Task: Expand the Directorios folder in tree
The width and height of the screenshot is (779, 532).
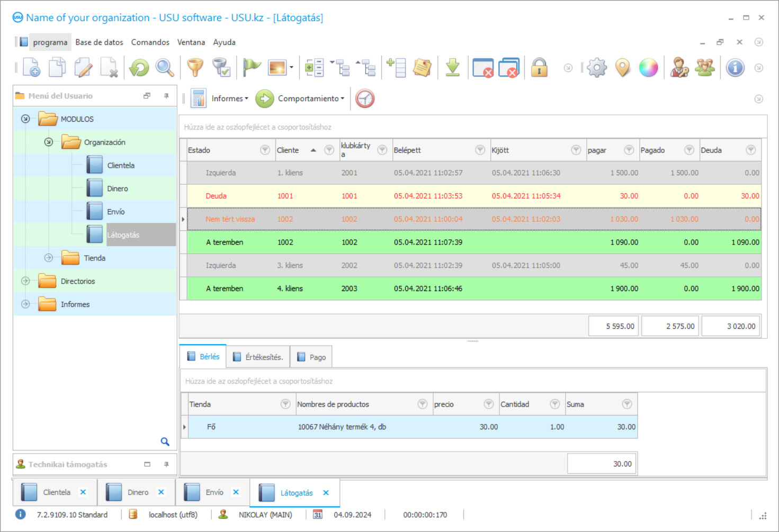Action: [25, 281]
